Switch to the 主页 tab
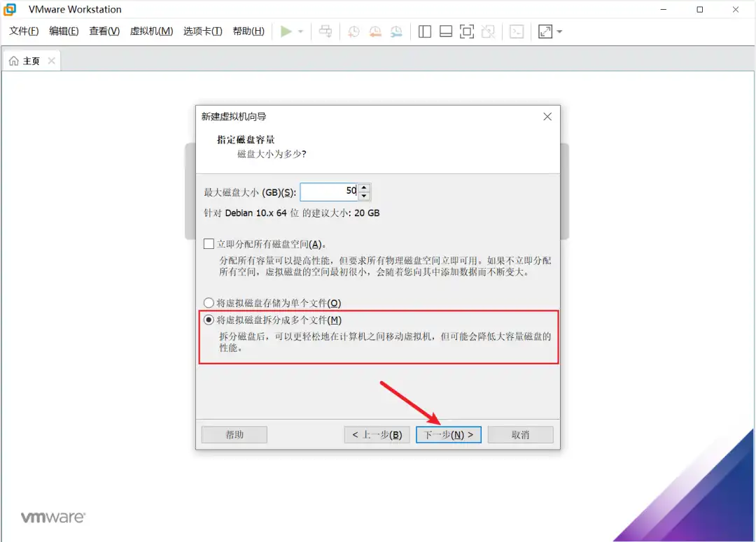756x542 pixels. [31, 61]
